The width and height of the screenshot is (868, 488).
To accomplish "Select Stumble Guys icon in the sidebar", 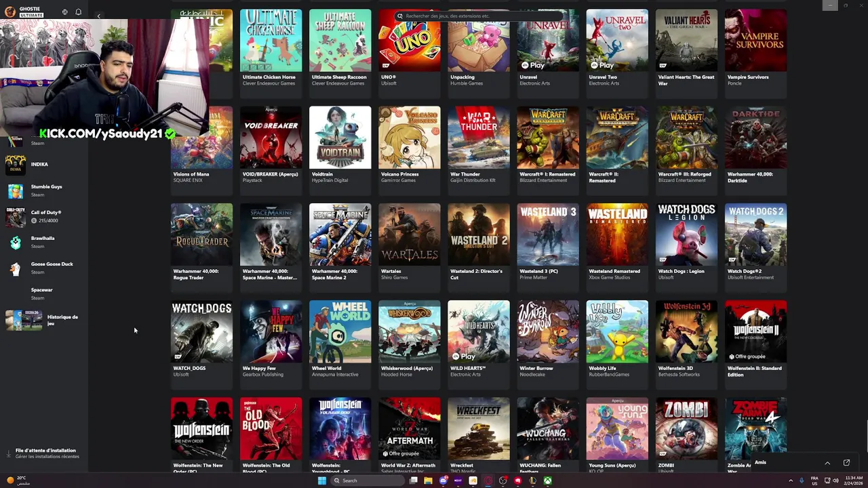I will [x=16, y=190].
